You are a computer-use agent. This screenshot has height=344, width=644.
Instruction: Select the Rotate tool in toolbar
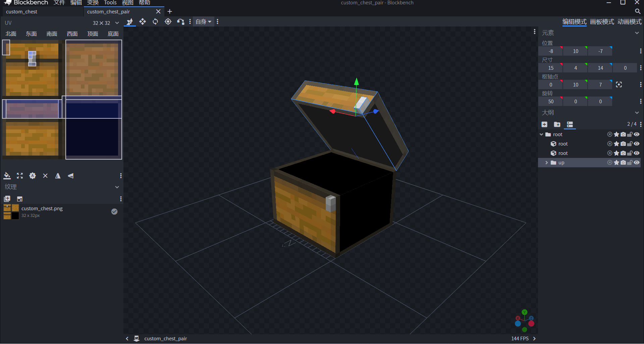(155, 22)
